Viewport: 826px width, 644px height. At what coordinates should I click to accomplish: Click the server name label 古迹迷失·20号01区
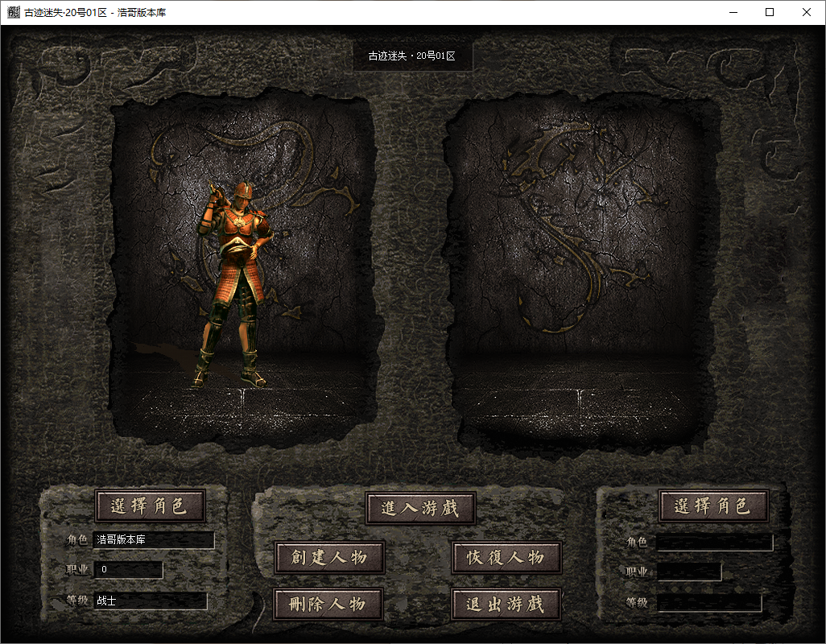pyautogui.click(x=412, y=56)
